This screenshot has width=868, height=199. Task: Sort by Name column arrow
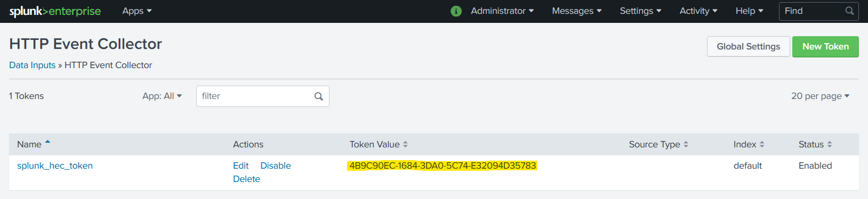click(47, 142)
